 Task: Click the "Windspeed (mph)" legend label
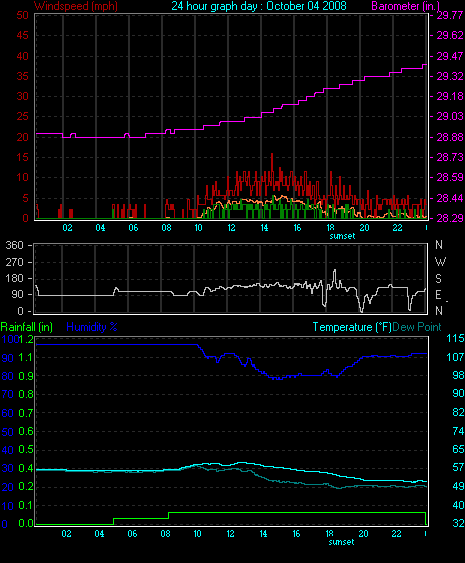coord(76,6)
